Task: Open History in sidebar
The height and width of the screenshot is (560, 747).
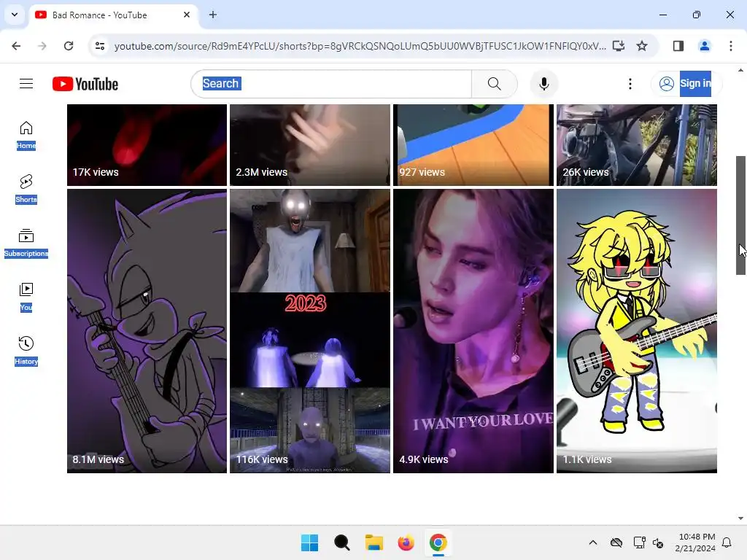Action: pos(26,351)
